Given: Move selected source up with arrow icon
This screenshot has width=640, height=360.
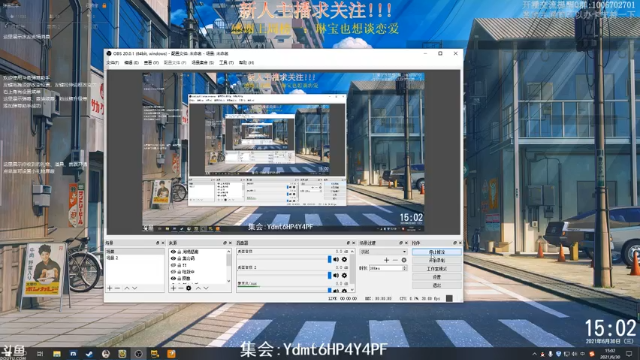Looking at the screenshot, I should click(x=198, y=288).
